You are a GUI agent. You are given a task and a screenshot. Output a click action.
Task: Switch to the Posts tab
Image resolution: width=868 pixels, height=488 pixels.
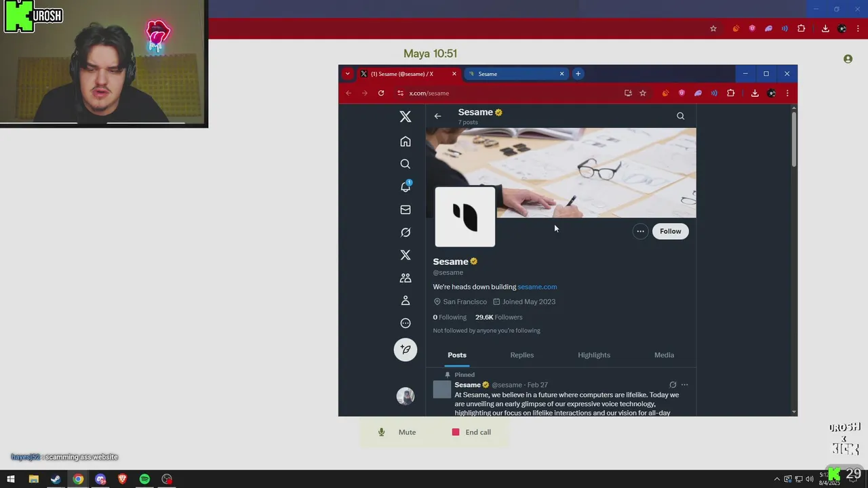pyautogui.click(x=457, y=355)
